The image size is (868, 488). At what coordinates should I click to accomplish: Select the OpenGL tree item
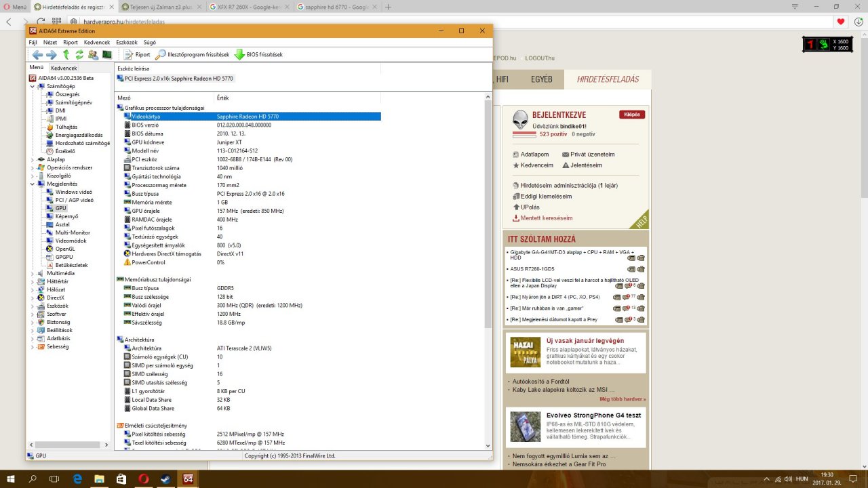(64, 249)
